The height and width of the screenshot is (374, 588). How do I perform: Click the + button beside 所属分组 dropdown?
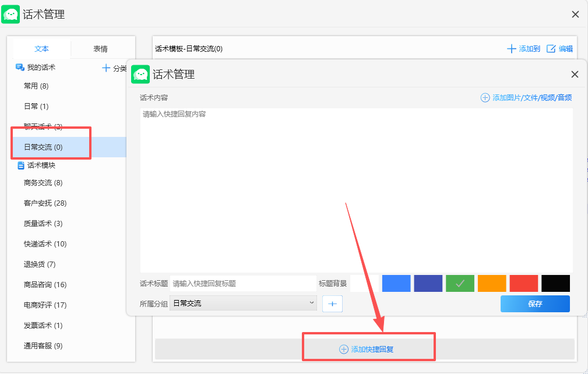click(332, 304)
